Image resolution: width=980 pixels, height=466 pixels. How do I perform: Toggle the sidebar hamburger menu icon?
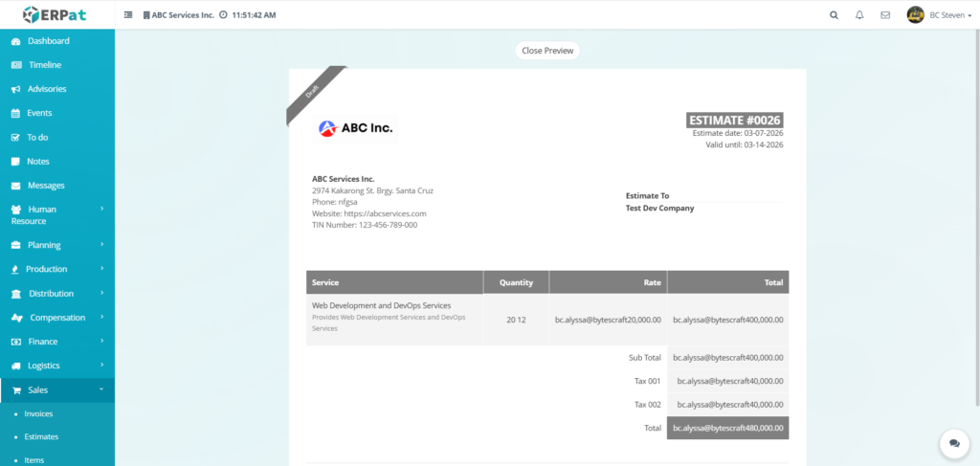129,15
